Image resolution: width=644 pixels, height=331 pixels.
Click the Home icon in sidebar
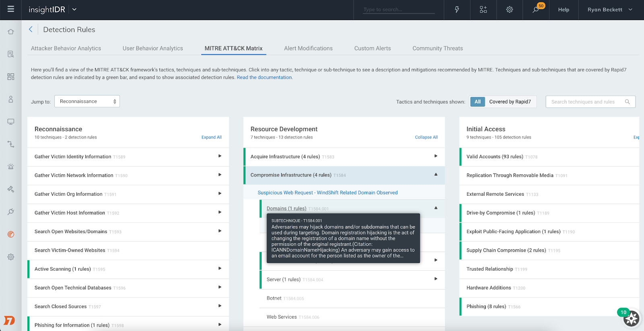11,32
